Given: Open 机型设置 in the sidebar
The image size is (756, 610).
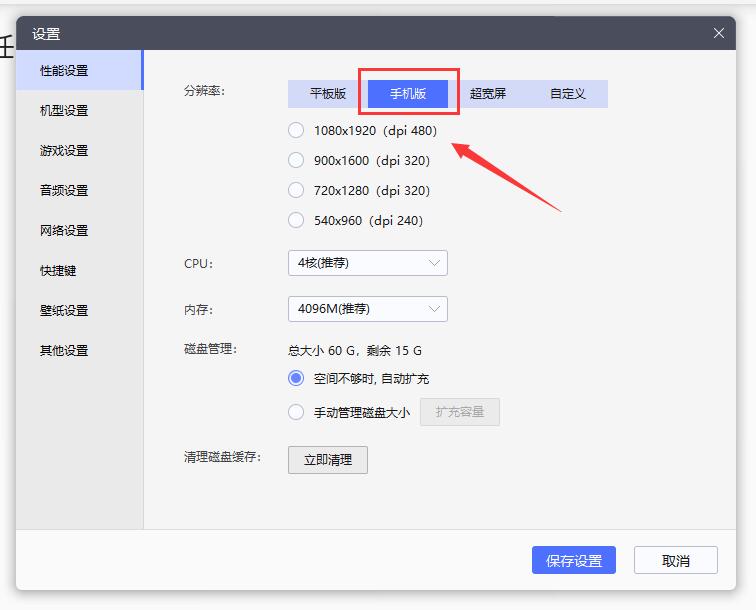Looking at the screenshot, I should coord(64,110).
